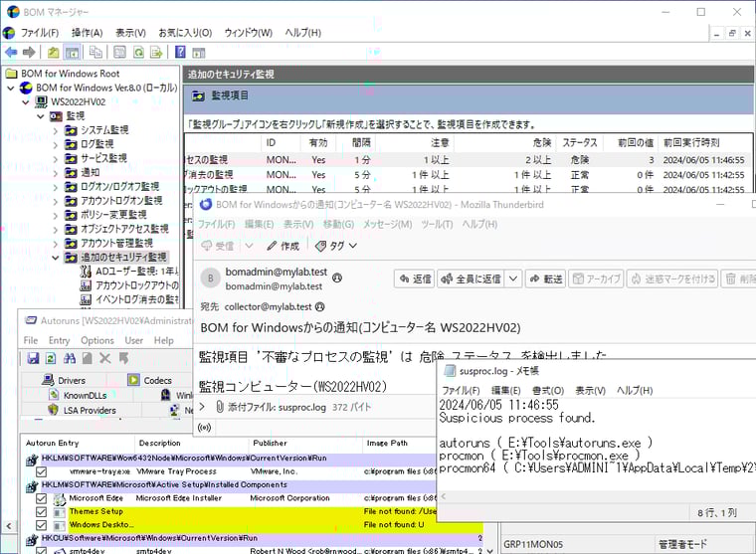Click the 返信 reply button
Viewport: 756px width, 554px height.
(415, 278)
